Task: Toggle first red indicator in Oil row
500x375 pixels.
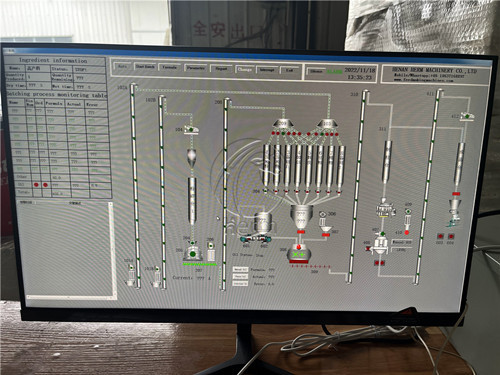Action: click(36, 185)
